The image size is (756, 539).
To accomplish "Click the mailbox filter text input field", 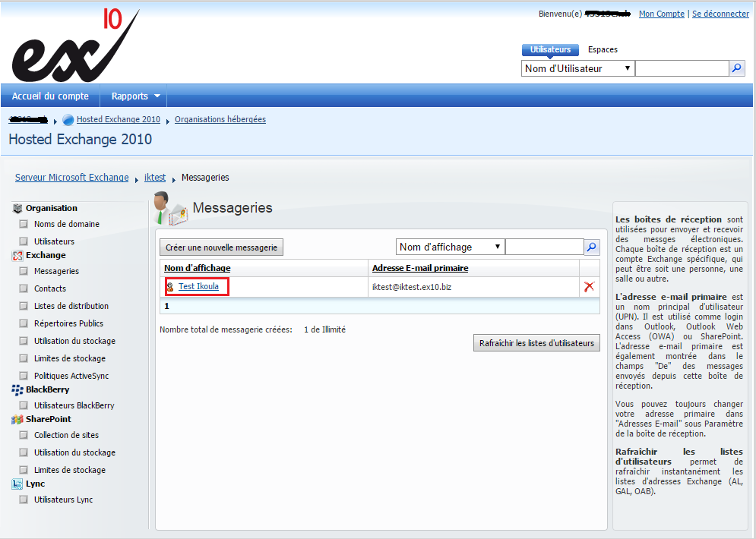I will point(544,247).
